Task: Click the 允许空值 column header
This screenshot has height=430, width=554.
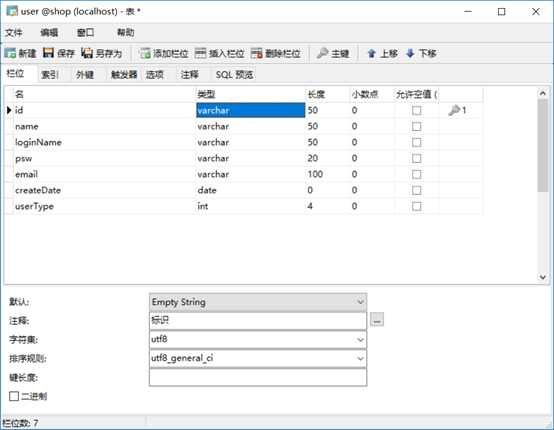Action: tap(417, 94)
